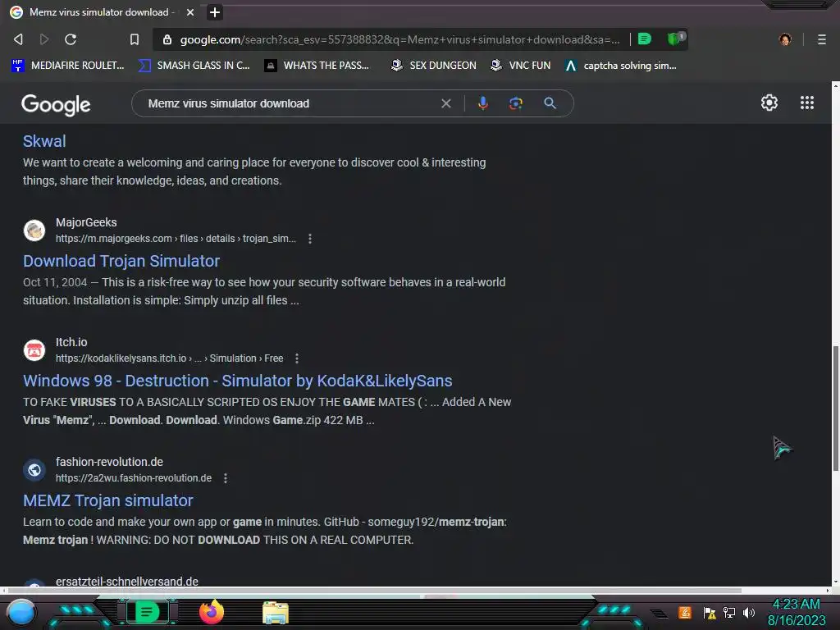Open the Skwal result link
The height and width of the screenshot is (630, 840).
coord(44,141)
